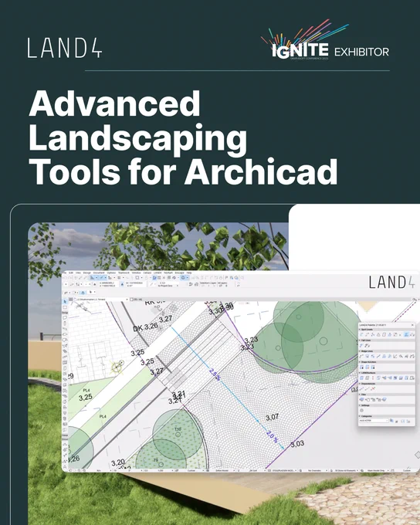Click the X icon in Spot Levels
Viewport: 420px width, 525px height.
[x=400, y=335]
